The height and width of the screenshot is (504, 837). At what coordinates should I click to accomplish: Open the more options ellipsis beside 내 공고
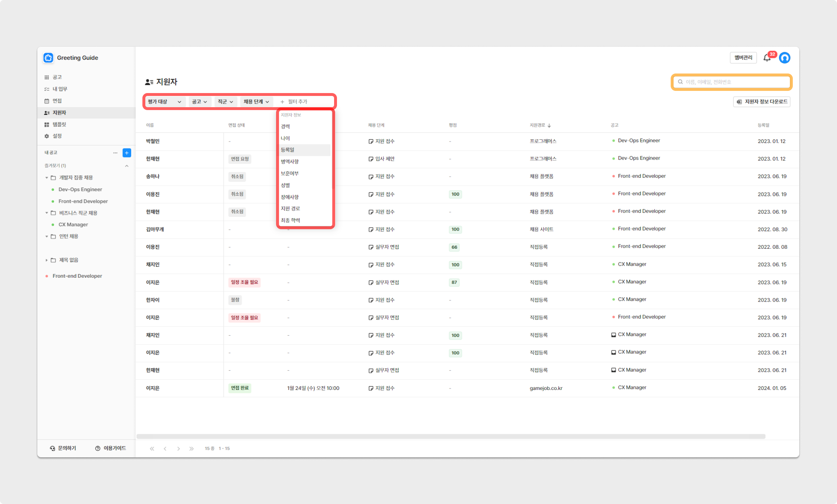click(x=115, y=153)
